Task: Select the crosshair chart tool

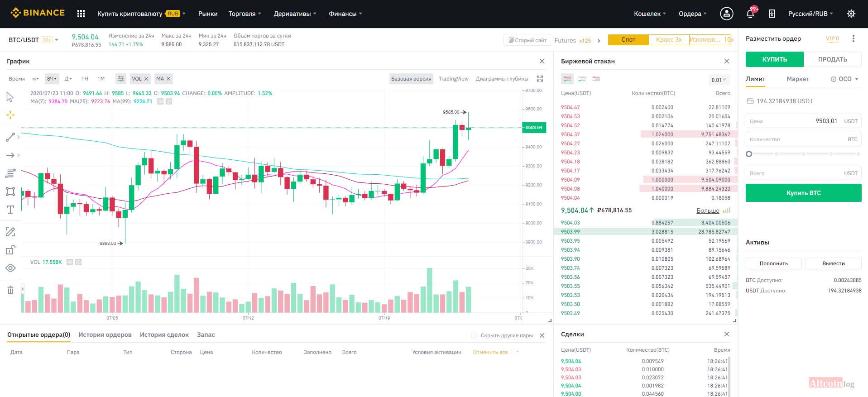Action: [10, 115]
